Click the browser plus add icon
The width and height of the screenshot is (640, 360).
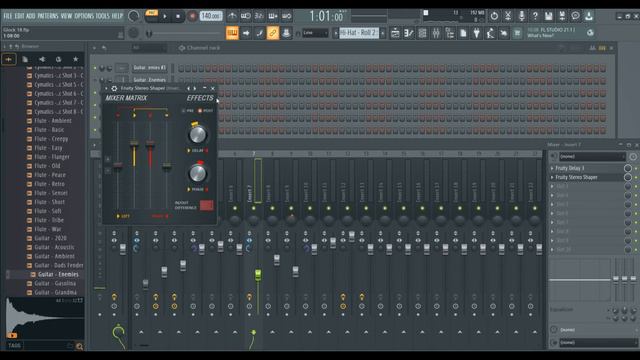pos(8,59)
